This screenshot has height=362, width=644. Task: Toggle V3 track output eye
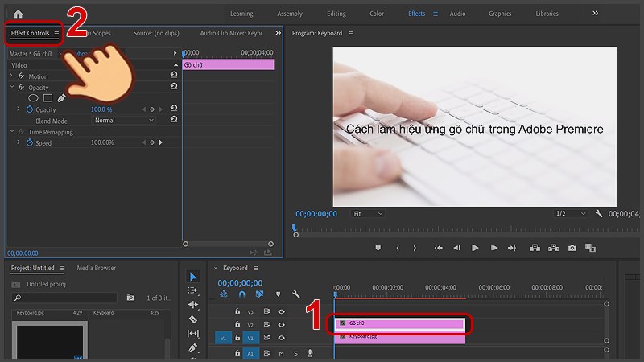(281, 311)
